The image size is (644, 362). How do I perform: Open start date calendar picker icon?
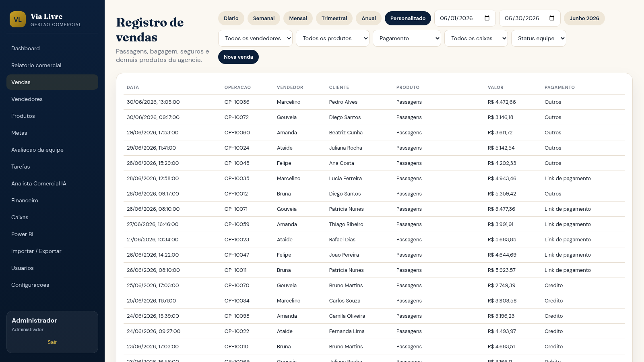(x=487, y=18)
